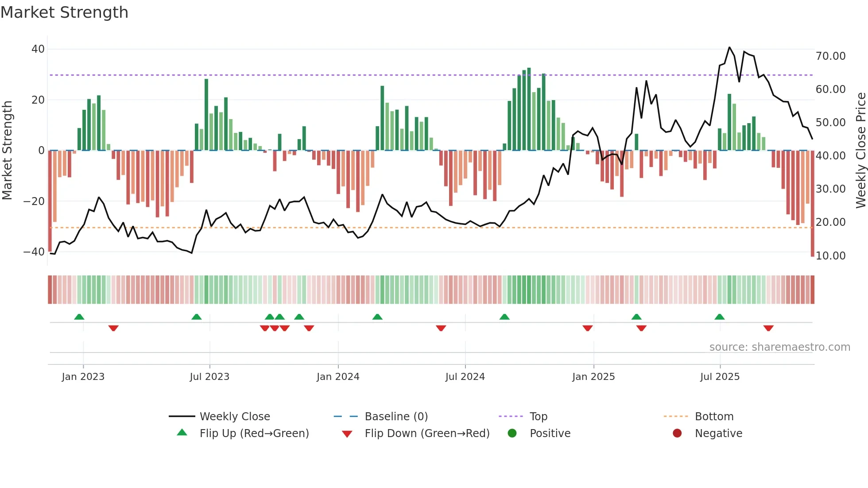Click the Positive green circle legend icon
Viewport: 868px width, 488px height.
pos(512,433)
